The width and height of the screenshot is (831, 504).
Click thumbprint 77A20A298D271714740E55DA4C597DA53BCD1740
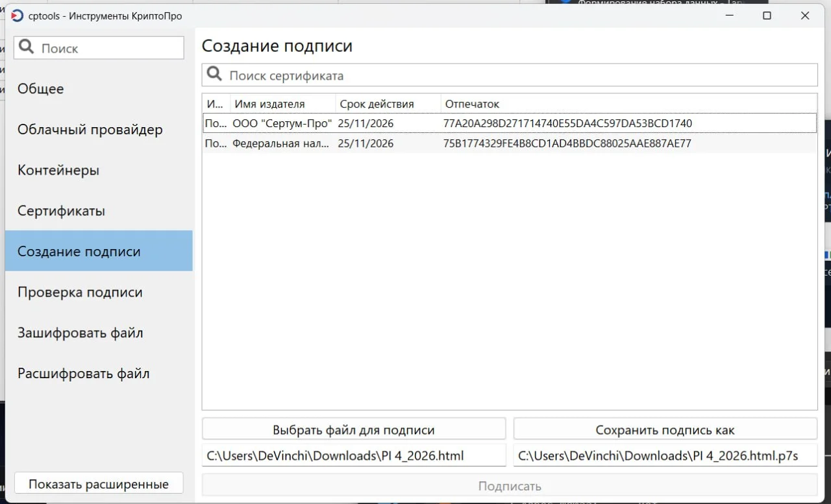[x=567, y=123]
